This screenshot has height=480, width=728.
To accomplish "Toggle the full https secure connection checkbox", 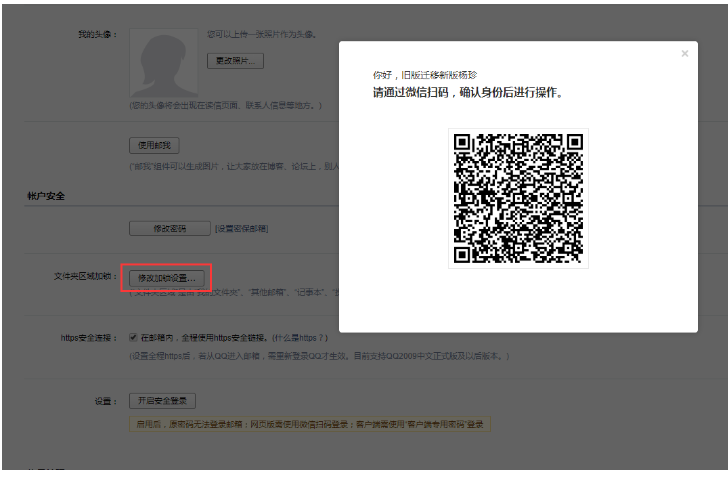I will tap(134, 338).
